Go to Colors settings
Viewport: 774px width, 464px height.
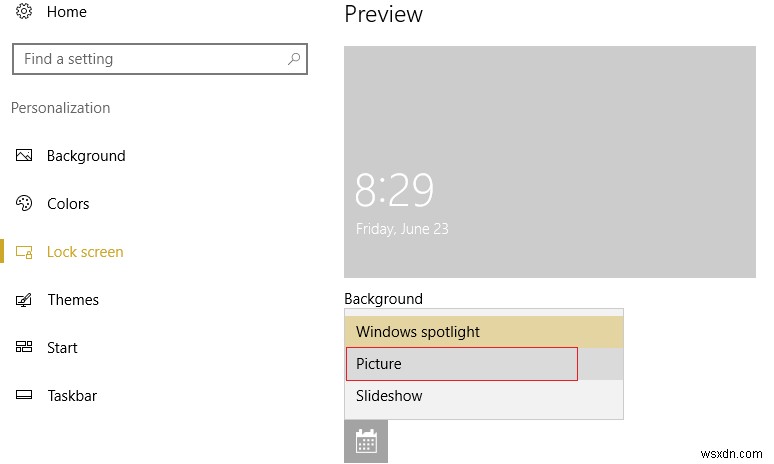point(68,204)
